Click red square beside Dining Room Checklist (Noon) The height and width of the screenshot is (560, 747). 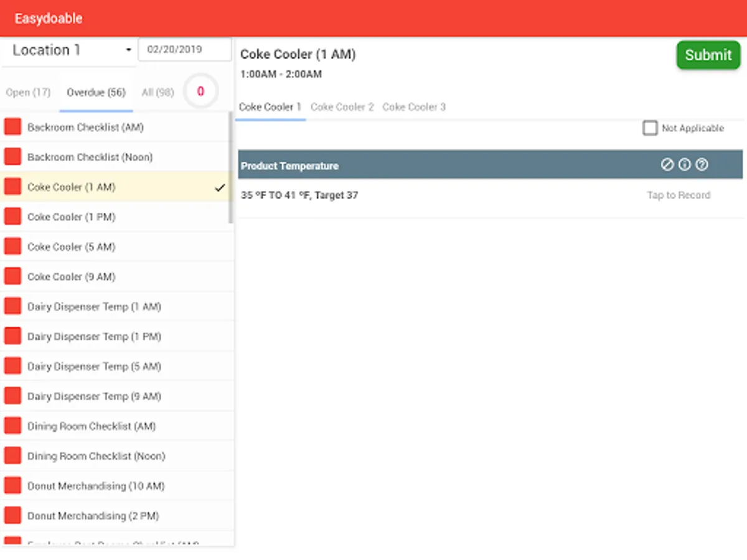12,455
